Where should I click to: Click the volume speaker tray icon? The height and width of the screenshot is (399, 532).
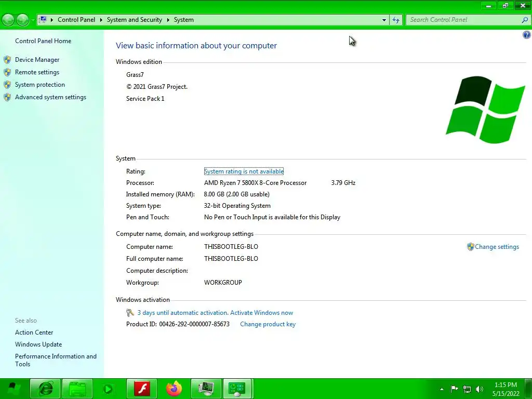(480, 389)
